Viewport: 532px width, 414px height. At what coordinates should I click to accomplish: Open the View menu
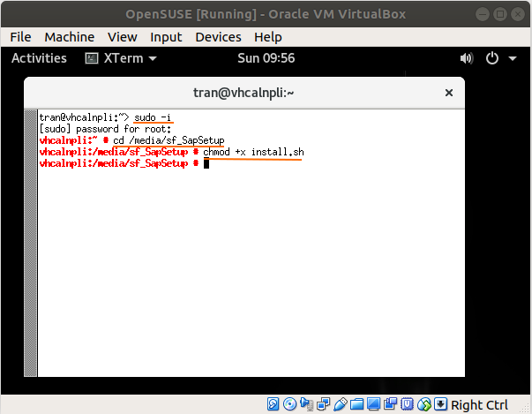[x=122, y=37]
